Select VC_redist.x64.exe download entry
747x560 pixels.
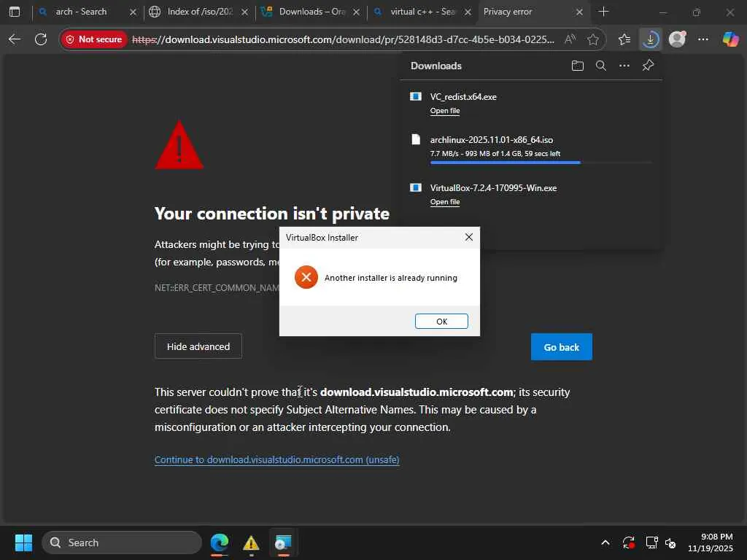531,104
